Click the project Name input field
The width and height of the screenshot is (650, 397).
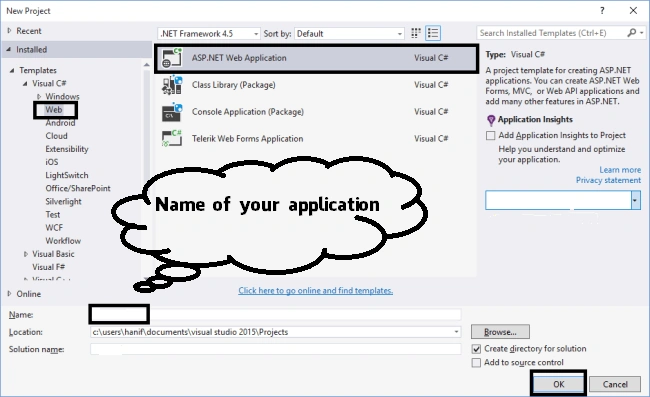(275, 315)
